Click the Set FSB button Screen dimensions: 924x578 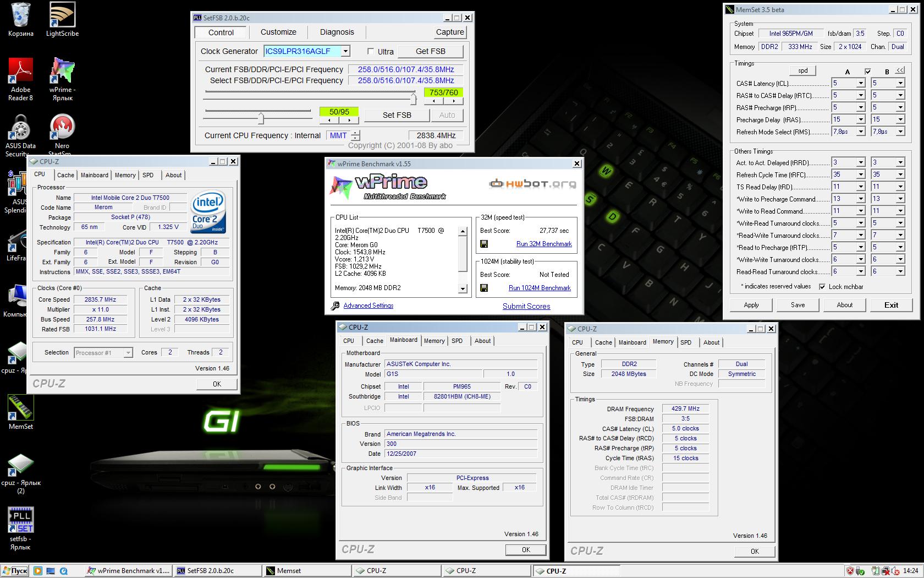pos(397,115)
